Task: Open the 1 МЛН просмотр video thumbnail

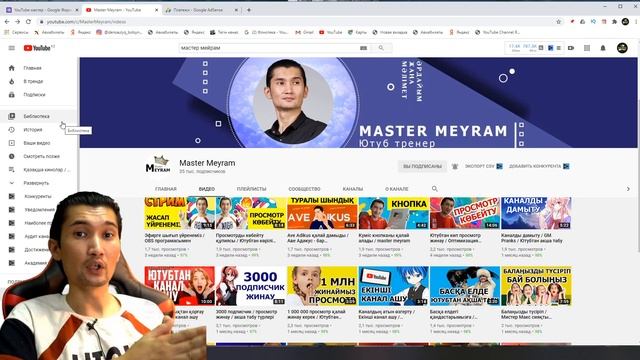Action: pos(322,286)
